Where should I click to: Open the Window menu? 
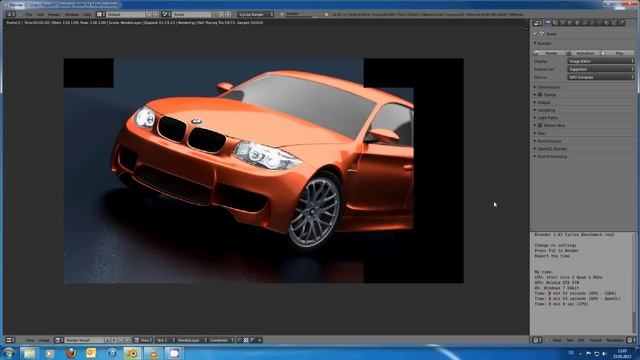click(72, 14)
